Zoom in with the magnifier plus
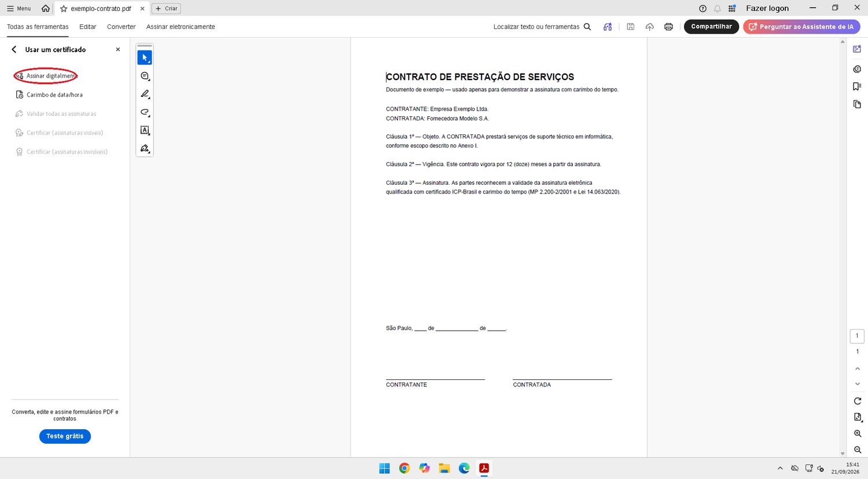 pyautogui.click(x=858, y=433)
